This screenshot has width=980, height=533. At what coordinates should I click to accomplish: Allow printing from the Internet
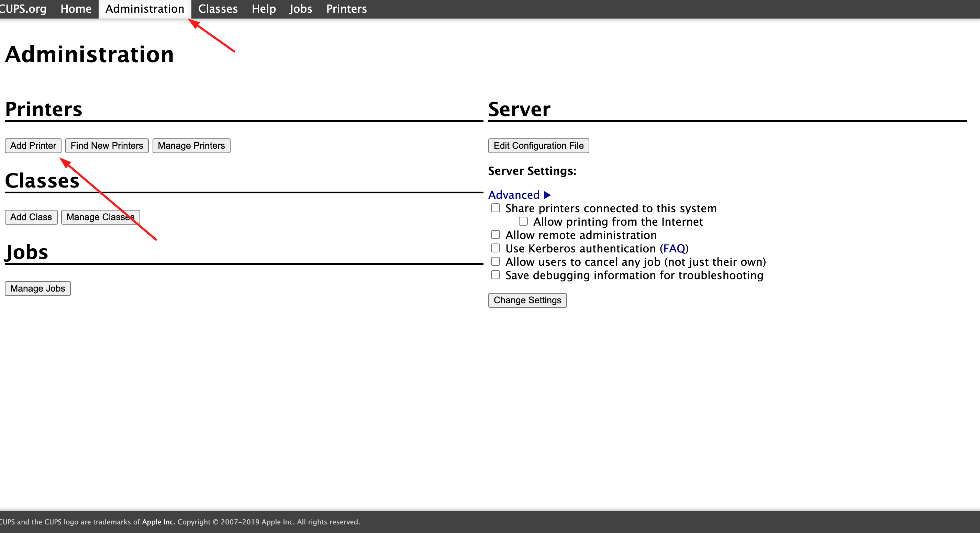pyautogui.click(x=523, y=221)
